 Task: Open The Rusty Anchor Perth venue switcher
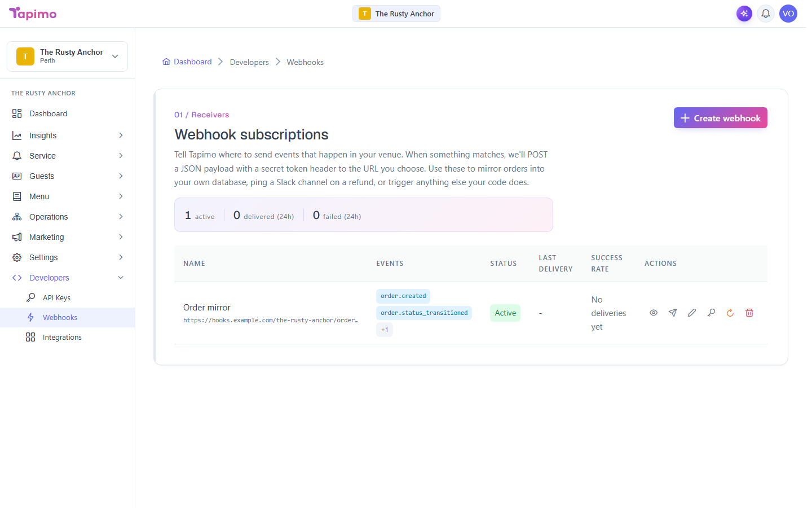[x=68, y=56]
